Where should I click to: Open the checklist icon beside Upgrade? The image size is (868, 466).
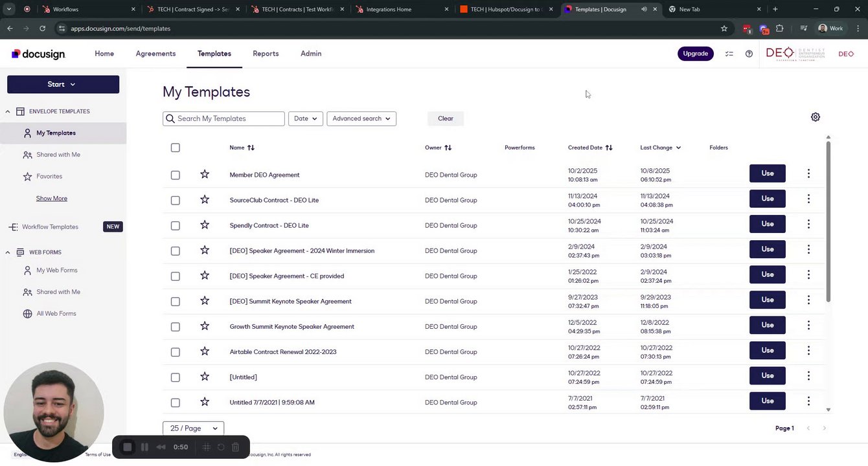click(729, 54)
